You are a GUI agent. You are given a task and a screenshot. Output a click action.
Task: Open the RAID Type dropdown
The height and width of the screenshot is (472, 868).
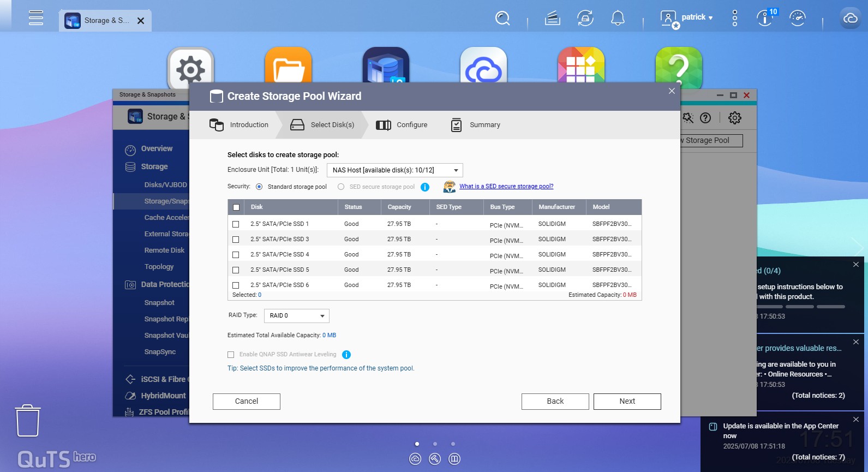296,316
